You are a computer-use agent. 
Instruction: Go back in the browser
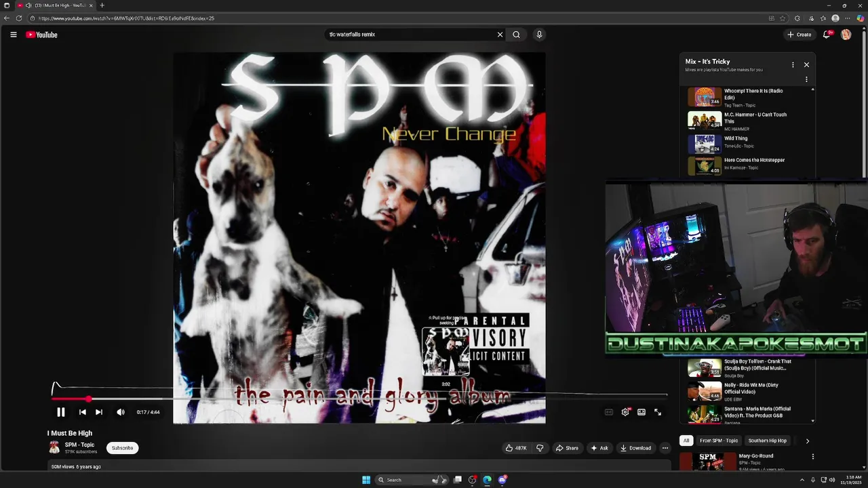(7, 18)
